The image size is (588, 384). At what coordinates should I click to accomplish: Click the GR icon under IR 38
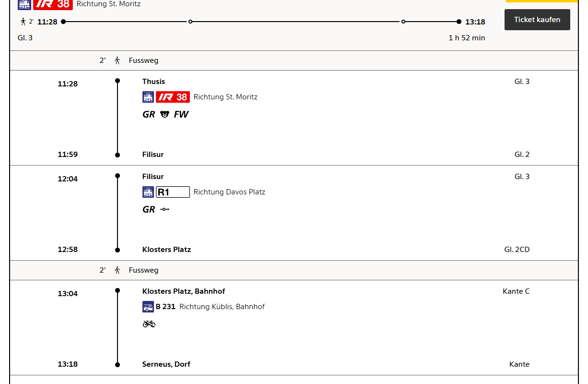(149, 114)
